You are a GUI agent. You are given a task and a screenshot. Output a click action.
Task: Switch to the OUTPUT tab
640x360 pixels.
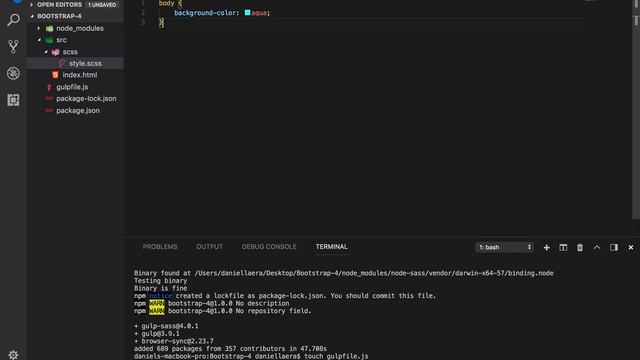coord(209,247)
